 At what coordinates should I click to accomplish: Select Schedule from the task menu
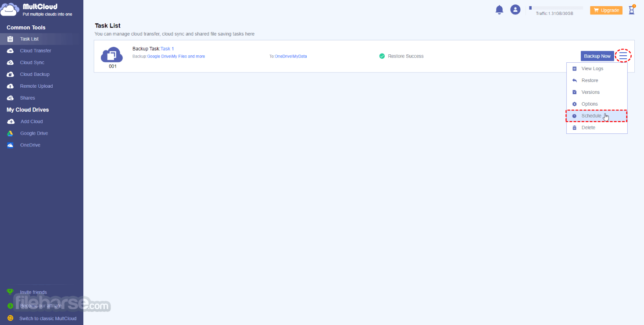597,116
